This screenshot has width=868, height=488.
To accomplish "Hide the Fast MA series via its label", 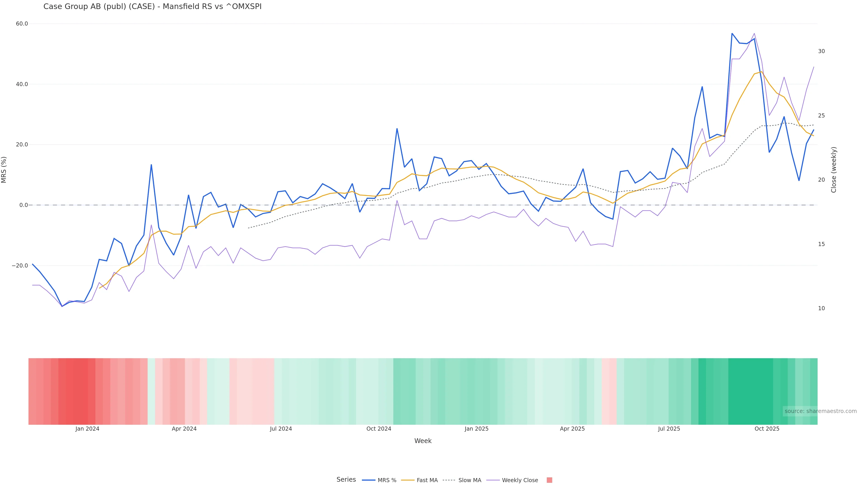I will (x=427, y=480).
